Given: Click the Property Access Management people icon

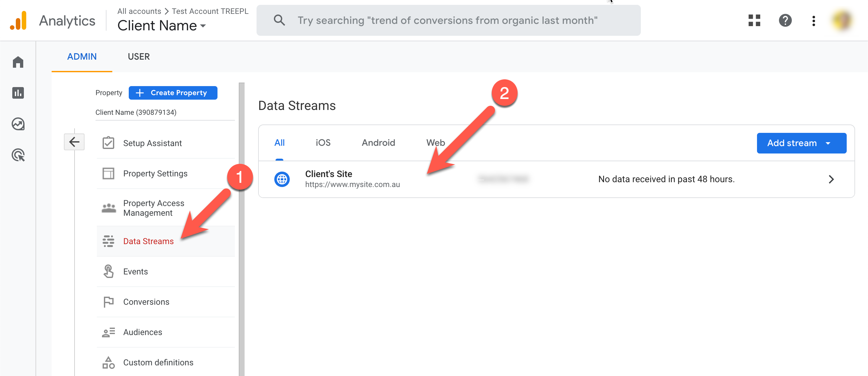Looking at the screenshot, I should pyautogui.click(x=108, y=208).
